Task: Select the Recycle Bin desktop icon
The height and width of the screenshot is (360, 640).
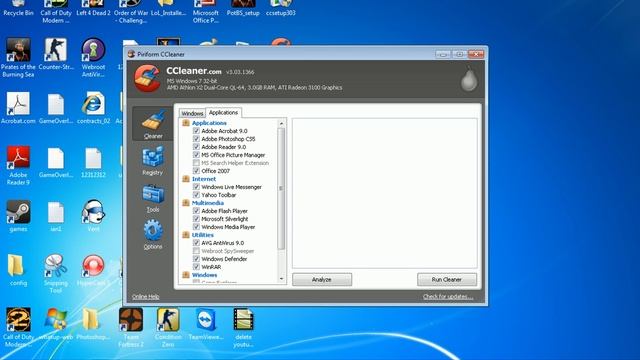Action: coord(18,8)
